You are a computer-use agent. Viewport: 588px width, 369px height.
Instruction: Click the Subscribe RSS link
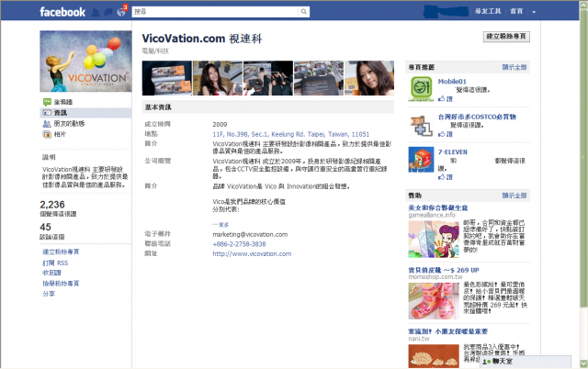tap(55, 263)
